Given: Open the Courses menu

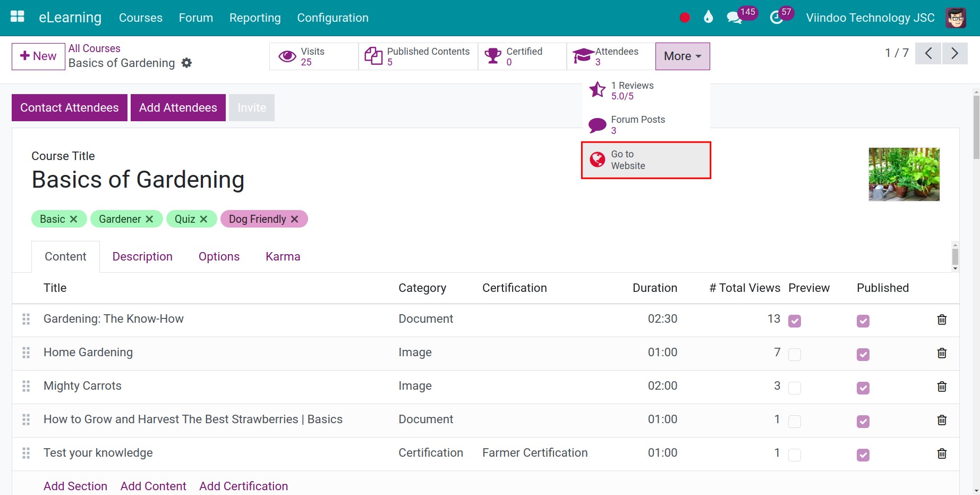Looking at the screenshot, I should coord(141,18).
